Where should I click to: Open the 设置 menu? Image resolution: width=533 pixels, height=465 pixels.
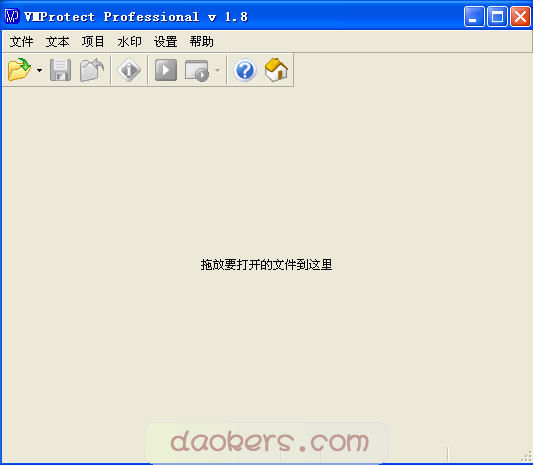[166, 42]
